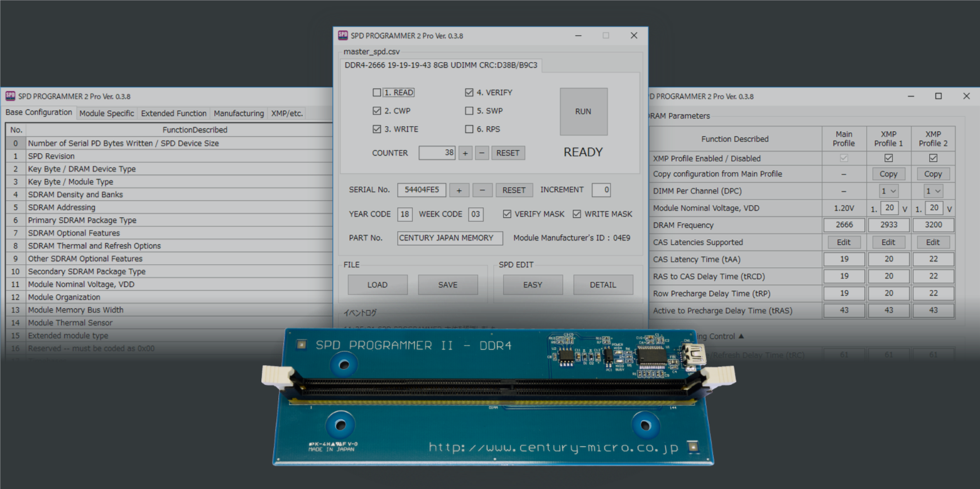The height and width of the screenshot is (489, 980).
Task: Select the SDRAM Addressing row
Action: coord(170,207)
